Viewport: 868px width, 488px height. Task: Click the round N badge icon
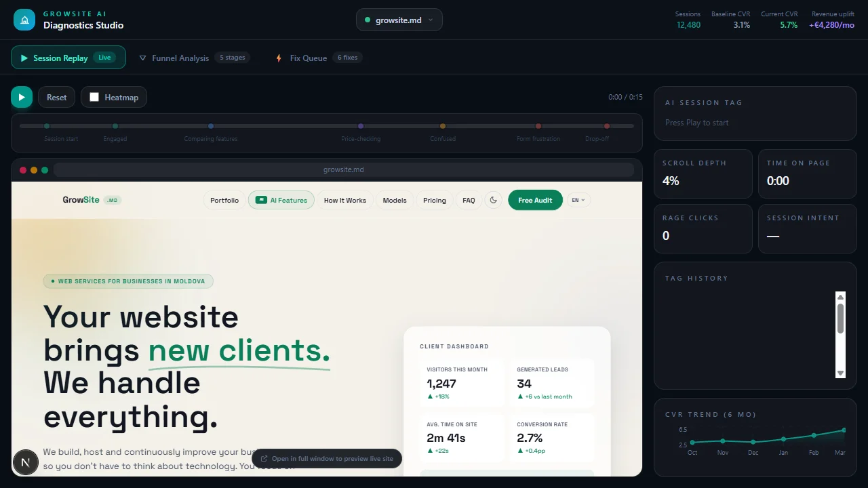25,464
